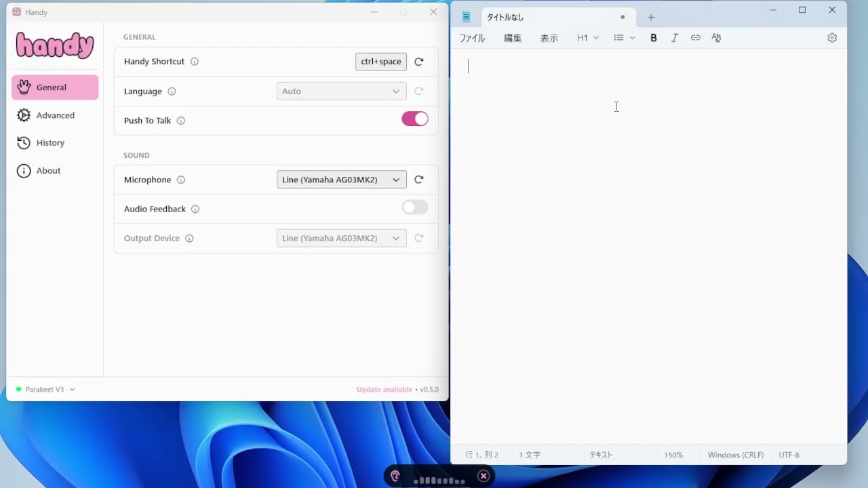
Task: Reset the Language setting
Action: point(419,91)
